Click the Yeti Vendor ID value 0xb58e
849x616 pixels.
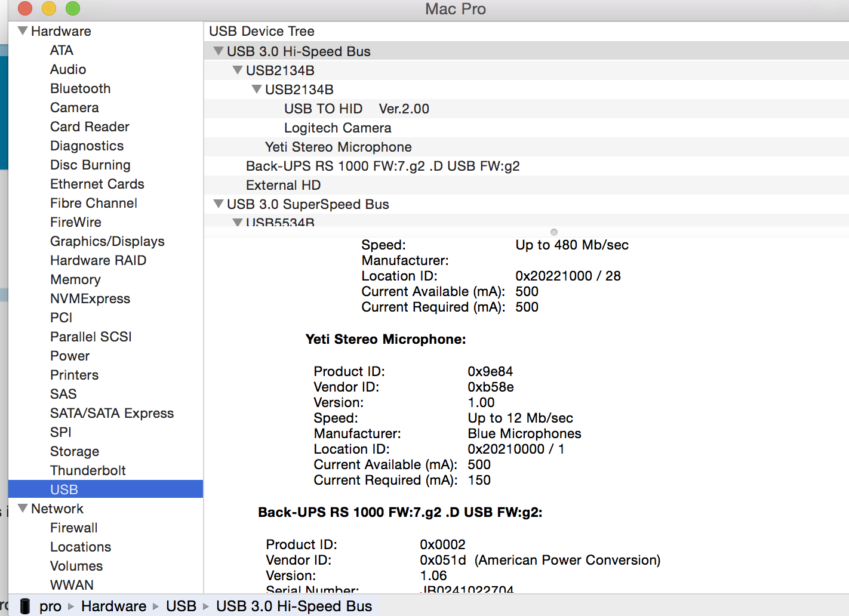(x=491, y=387)
